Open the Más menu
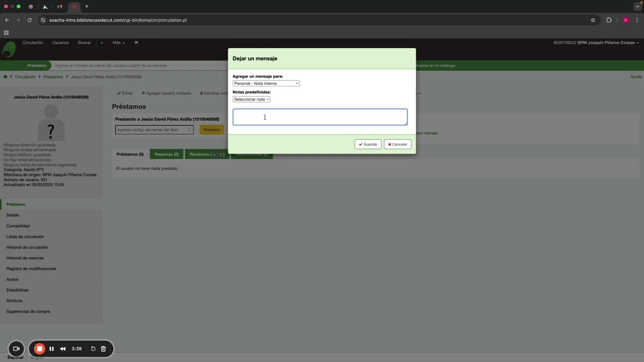 [x=118, y=43]
